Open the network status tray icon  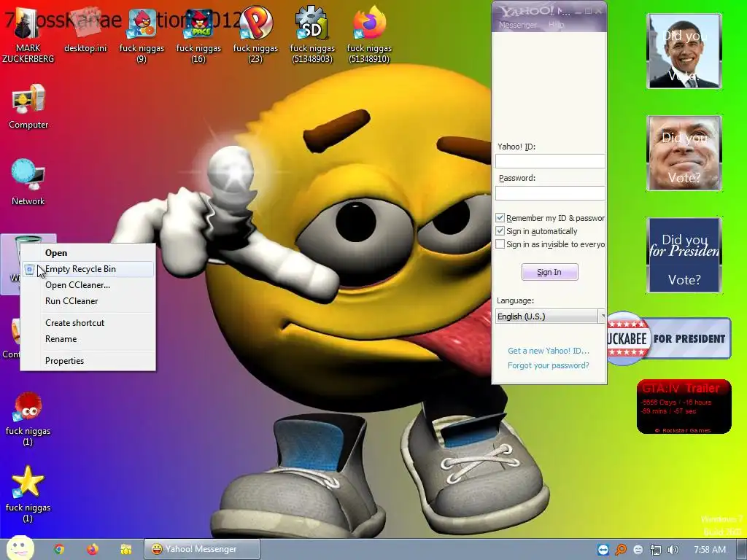(x=656, y=550)
